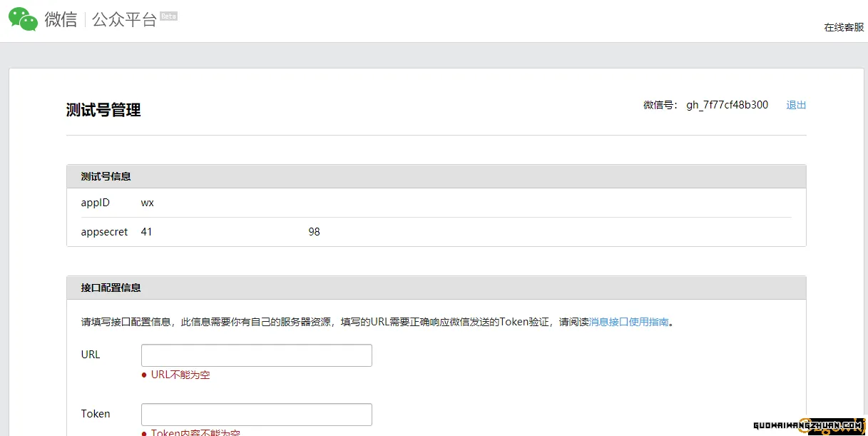Select the appsecret label
Image resolution: width=868 pixels, height=436 pixels.
point(105,232)
